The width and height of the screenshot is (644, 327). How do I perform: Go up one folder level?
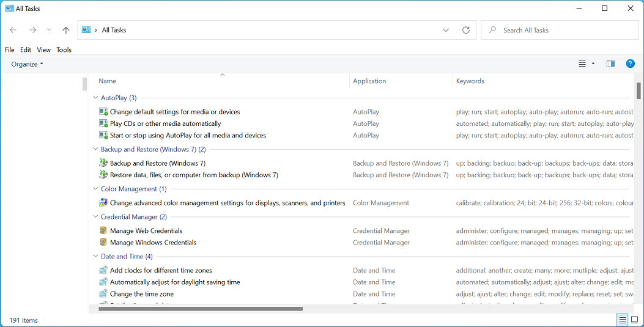[65, 30]
